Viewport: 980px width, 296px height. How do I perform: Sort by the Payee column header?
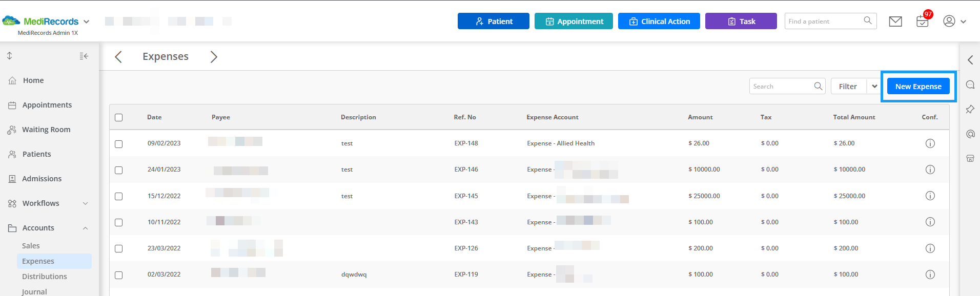(x=221, y=117)
